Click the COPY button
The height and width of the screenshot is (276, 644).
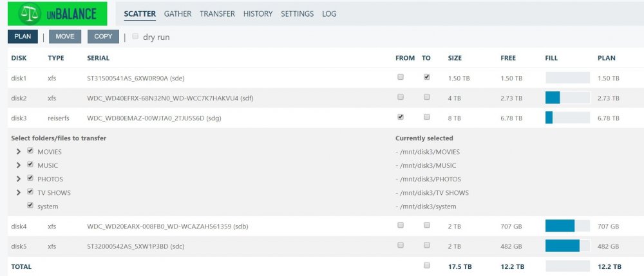tap(103, 37)
